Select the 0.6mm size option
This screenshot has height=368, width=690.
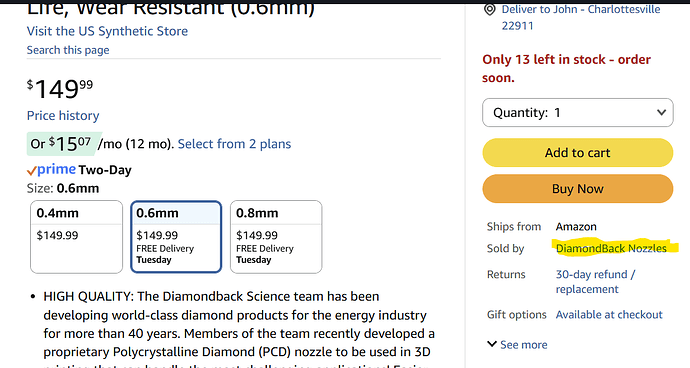click(x=176, y=237)
